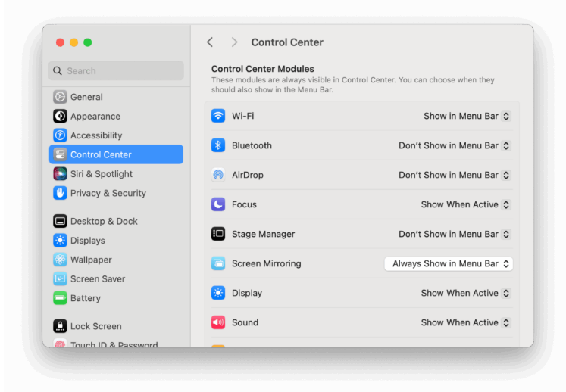566x392 pixels.
Task: Click the Focus moon icon
Action: (218, 204)
